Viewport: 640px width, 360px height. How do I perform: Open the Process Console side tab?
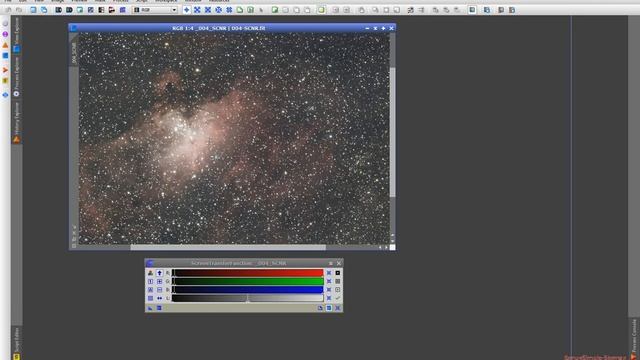634,339
